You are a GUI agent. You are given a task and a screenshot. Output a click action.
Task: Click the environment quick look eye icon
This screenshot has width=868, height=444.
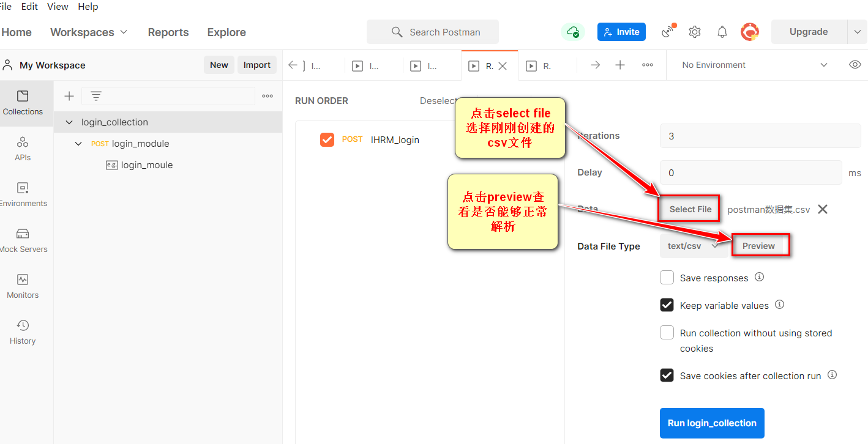coord(855,65)
